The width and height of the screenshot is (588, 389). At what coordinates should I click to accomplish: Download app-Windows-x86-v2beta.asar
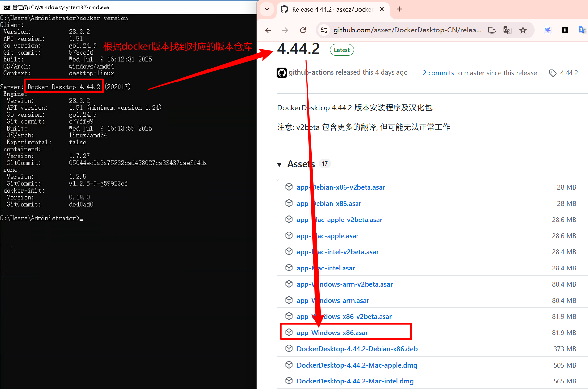point(344,317)
